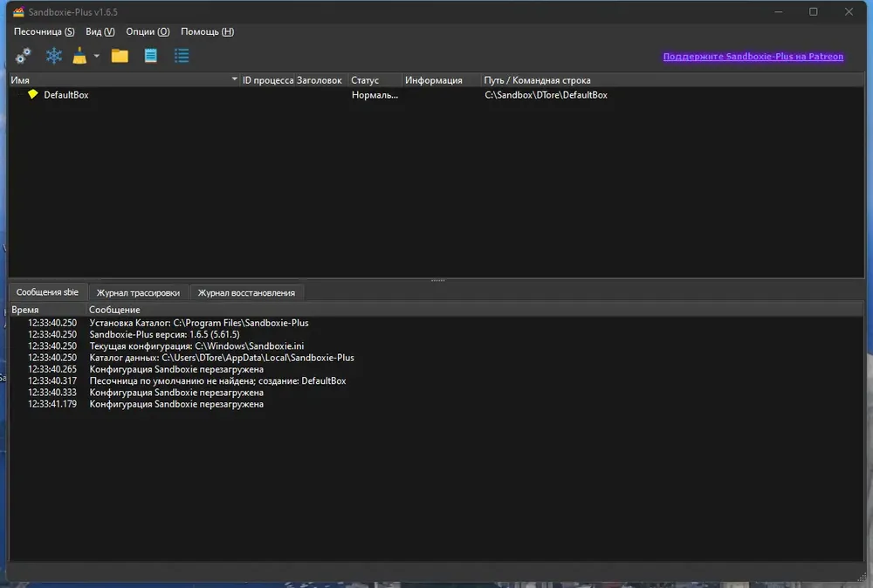The height and width of the screenshot is (588, 873).
Task: Open global settings gears icon
Action: click(x=23, y=56)
